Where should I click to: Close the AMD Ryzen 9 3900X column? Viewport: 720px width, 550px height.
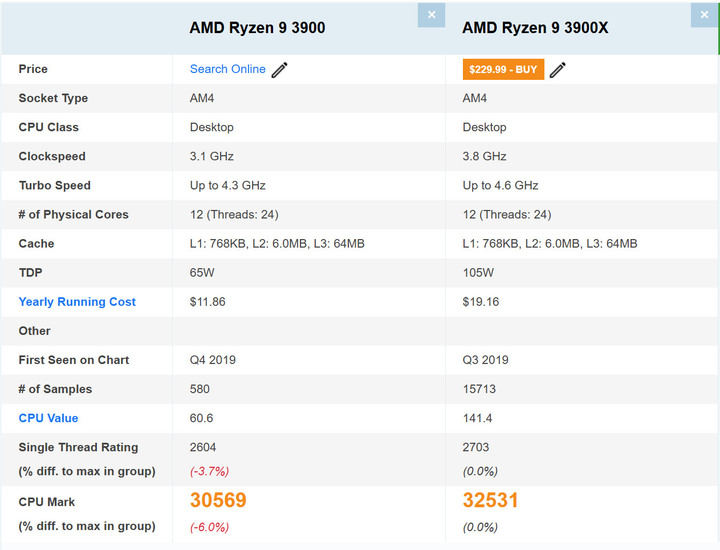point(704,15)
